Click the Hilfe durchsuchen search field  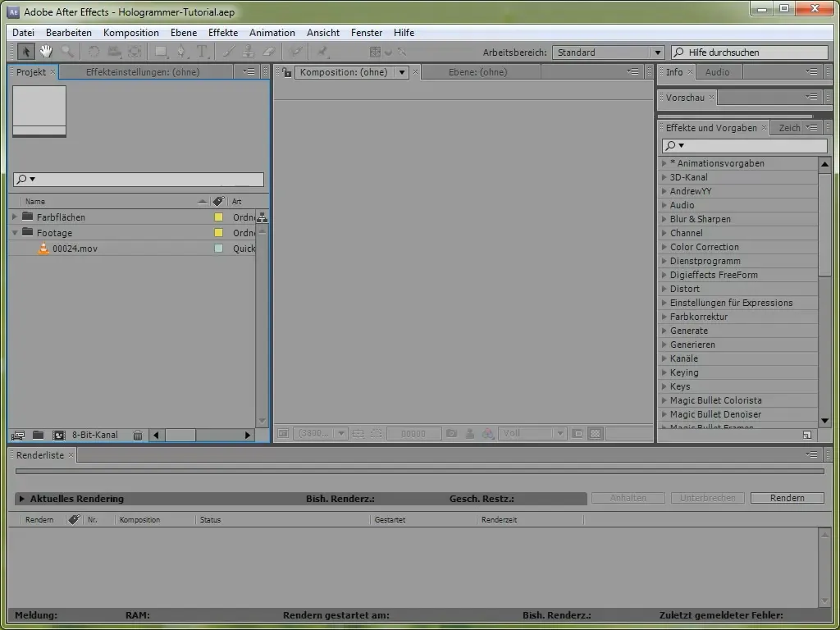pyautogui.click(x=750, y=52)
